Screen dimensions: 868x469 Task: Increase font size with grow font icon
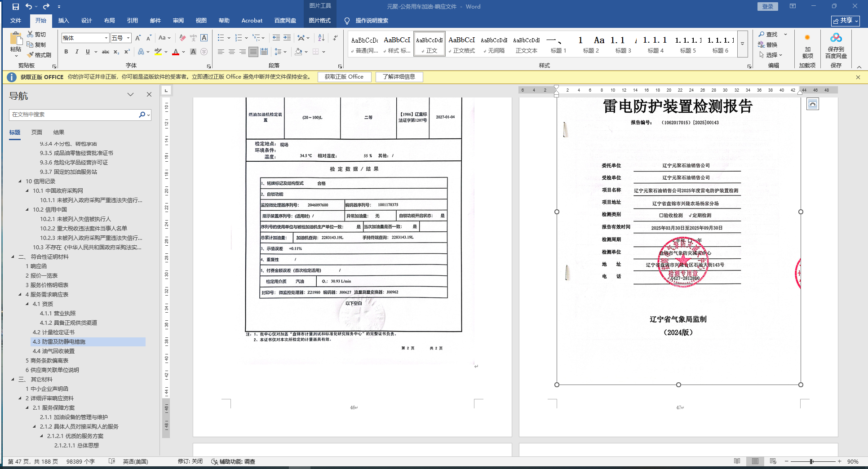click(x=138, y=38)
